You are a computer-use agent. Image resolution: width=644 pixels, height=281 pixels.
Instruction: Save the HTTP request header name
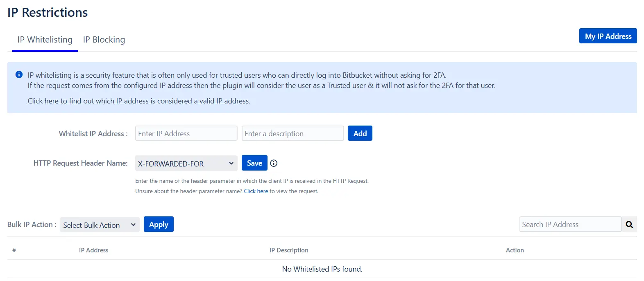tap(254, 163)
